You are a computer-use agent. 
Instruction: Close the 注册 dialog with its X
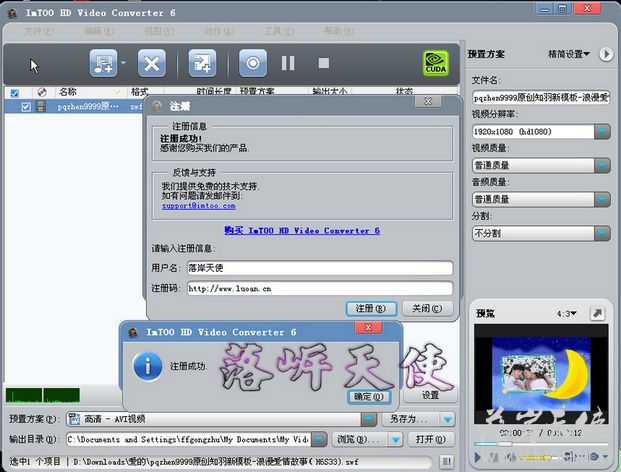(428, 101)
